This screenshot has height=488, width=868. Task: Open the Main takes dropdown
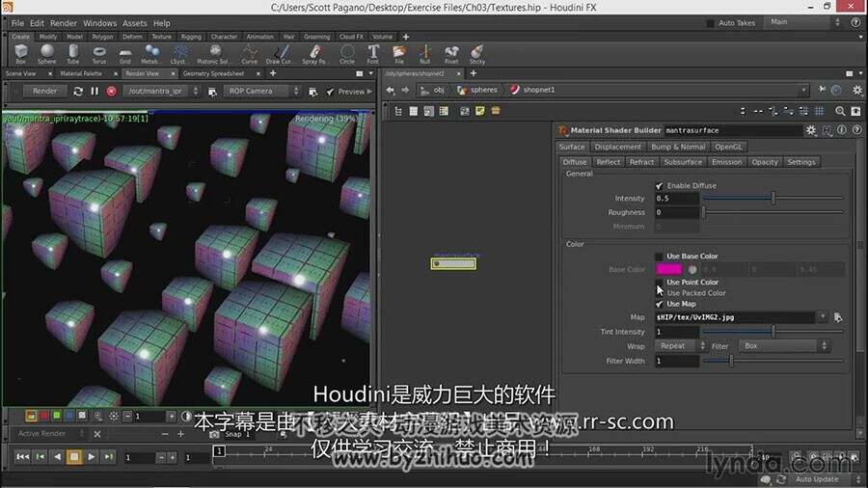tap(803, 22)
